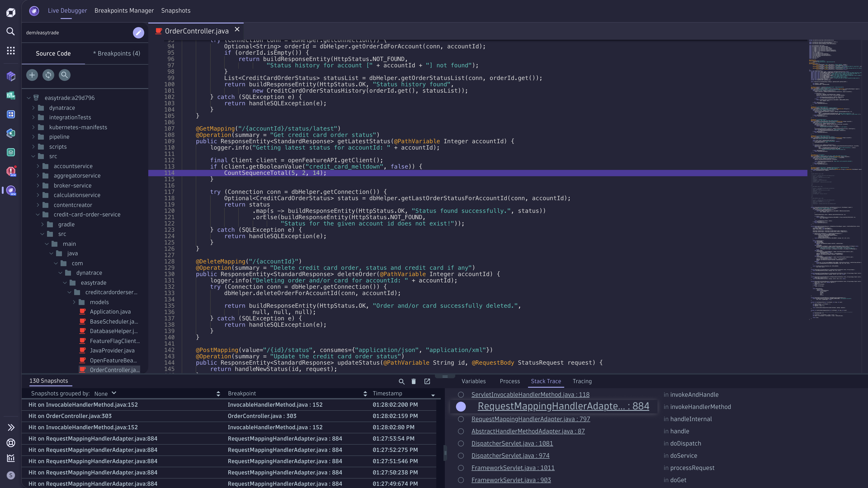Collapse the credit-card-order-service folder
This screenshot has height=488, width=868.
coord(38,214)
